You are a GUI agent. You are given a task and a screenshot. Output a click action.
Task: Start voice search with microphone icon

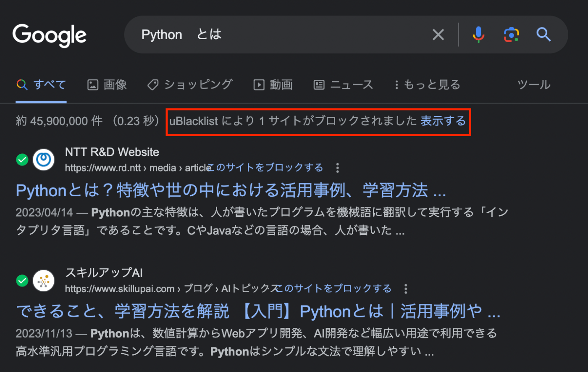478,34
